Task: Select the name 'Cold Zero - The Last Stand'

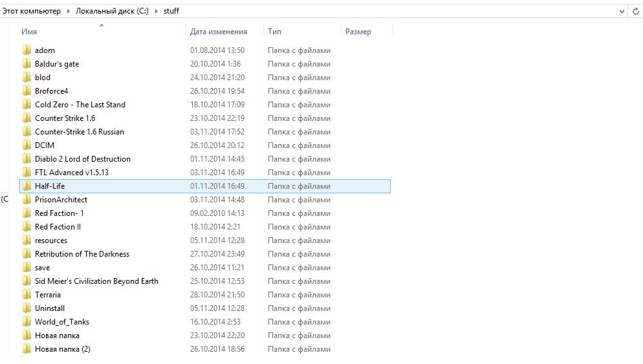Action: [80, 105]
